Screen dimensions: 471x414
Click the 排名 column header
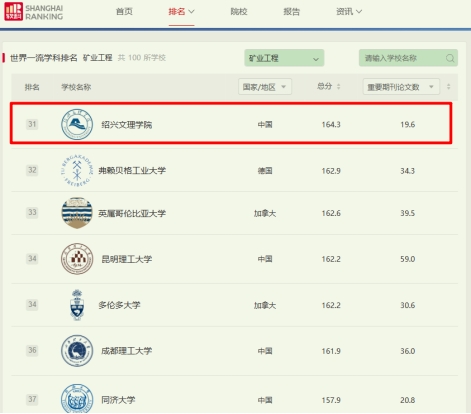pos(32,87)
